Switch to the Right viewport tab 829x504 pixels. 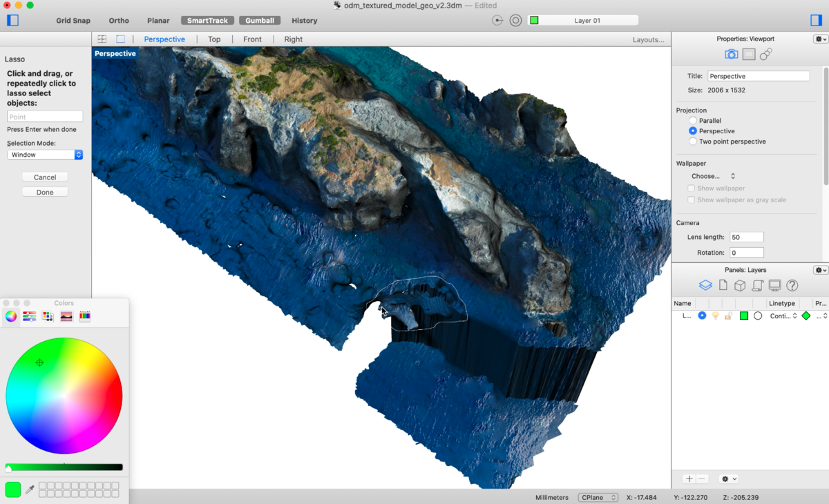pyautogui.click(x=293, y=39)
